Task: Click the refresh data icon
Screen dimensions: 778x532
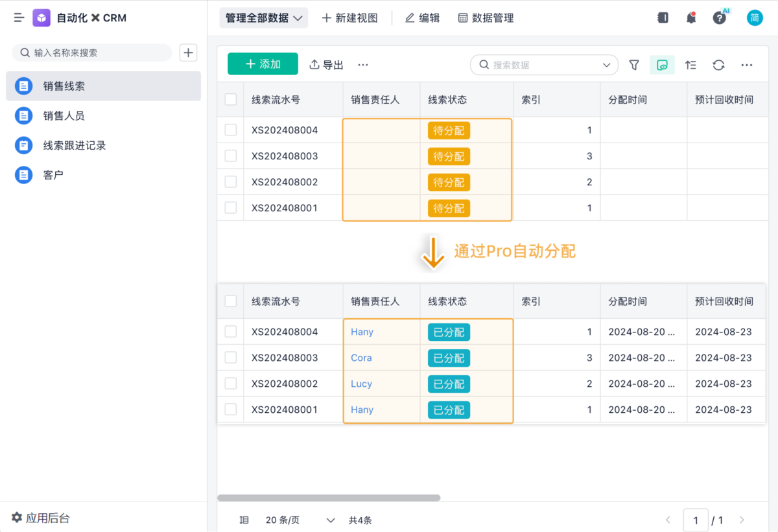Action: [718, 65]
